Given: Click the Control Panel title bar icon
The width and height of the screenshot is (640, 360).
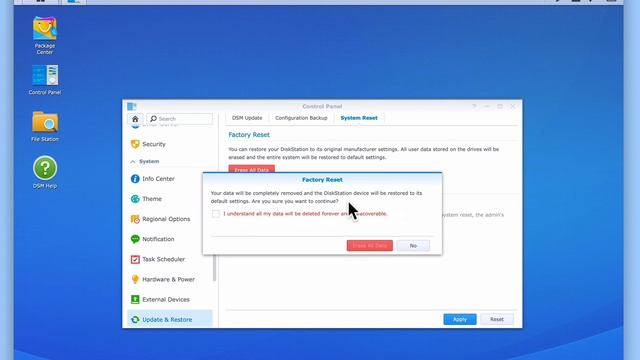Looking at the screenshot, I should 131,106.
